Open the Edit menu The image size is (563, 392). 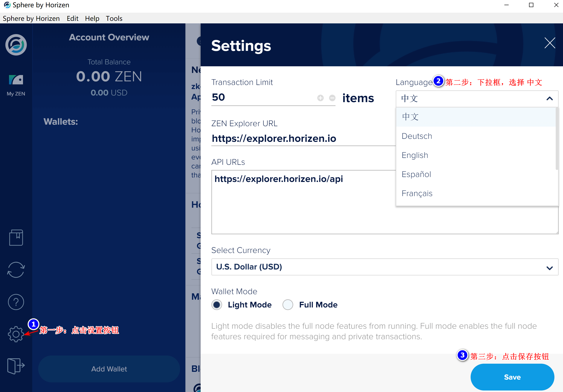tap(73, 18)
